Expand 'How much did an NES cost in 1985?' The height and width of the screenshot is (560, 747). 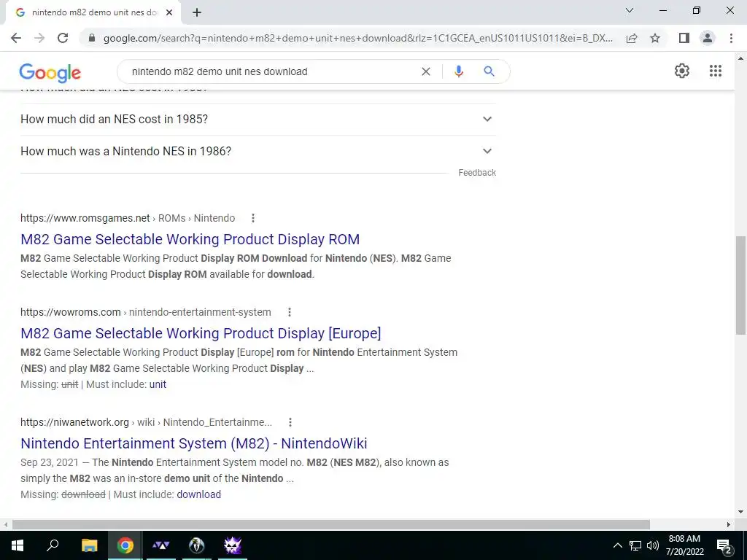pos(258,119)
